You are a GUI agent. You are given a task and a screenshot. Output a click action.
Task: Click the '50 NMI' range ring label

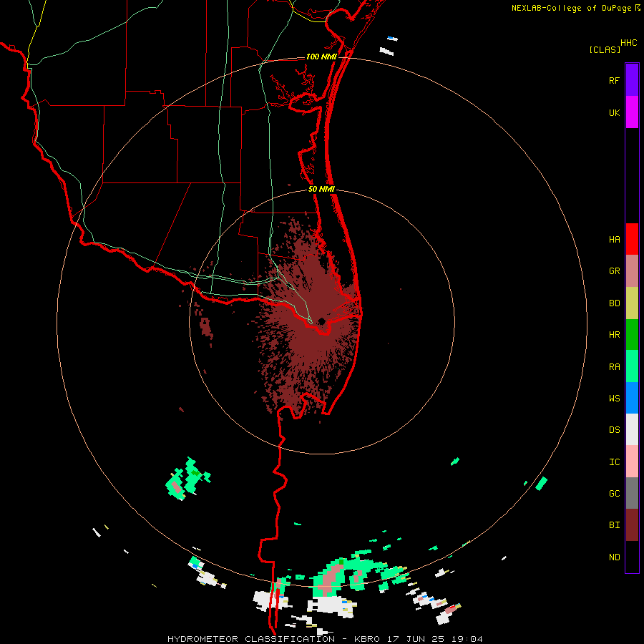pyautogui.click(x=321, y=189)
